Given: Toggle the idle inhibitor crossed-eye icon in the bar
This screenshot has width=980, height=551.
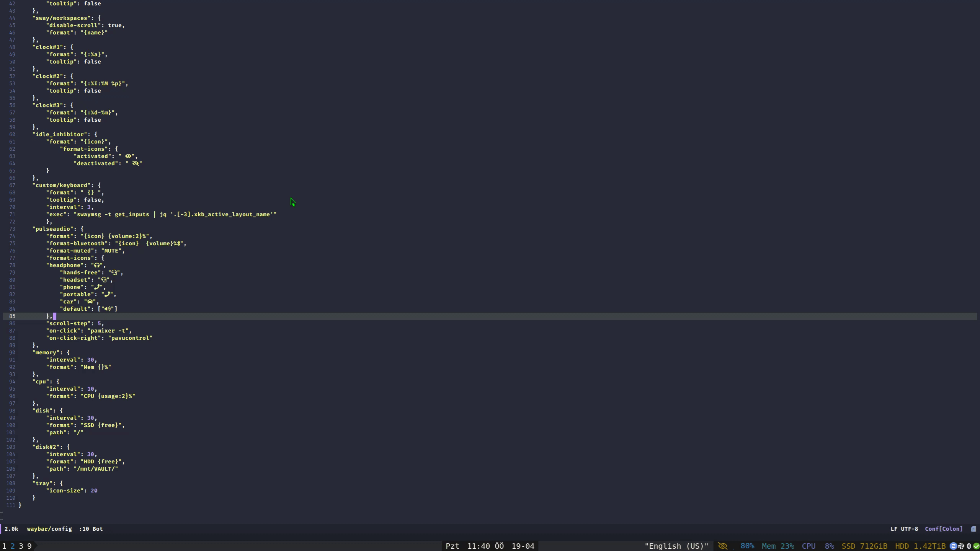Looking at the screenshot, I should (723, 546).
